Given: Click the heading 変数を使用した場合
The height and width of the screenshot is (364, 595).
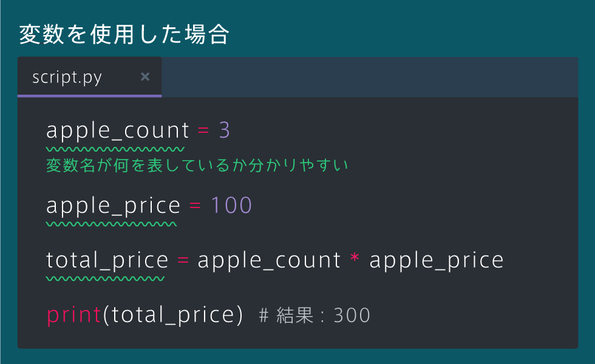Looking at the screenshot, I should 124,34.
